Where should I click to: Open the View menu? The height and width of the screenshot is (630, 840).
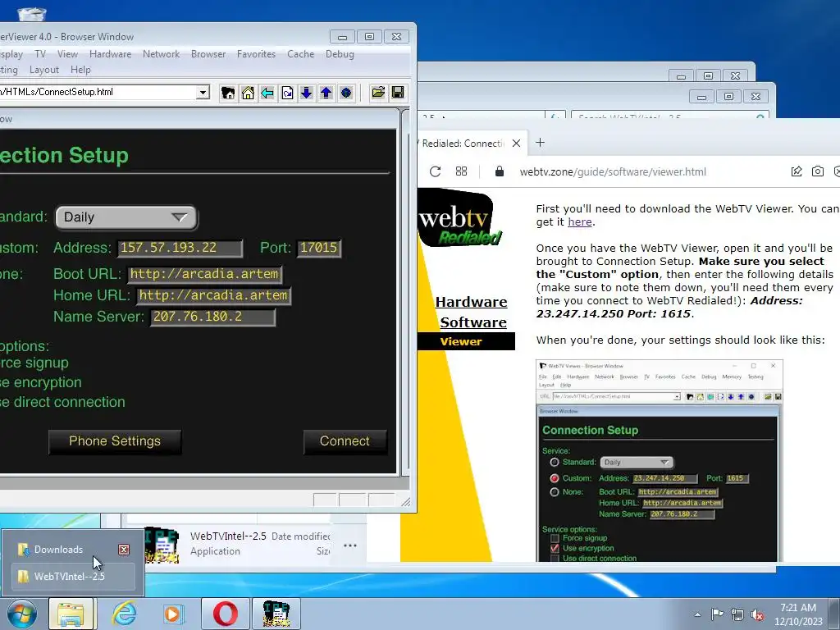(x=67, y=54)
